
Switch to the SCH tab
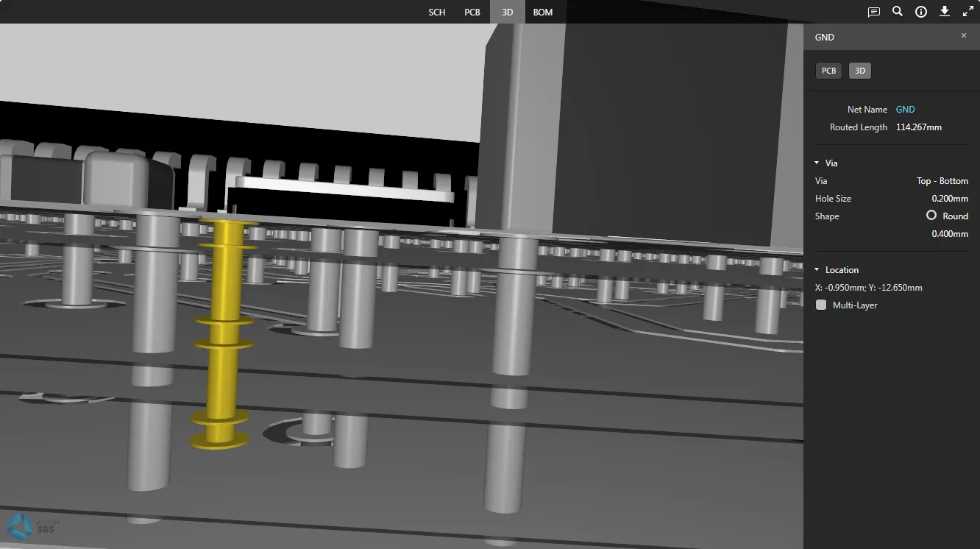(437, 12)
